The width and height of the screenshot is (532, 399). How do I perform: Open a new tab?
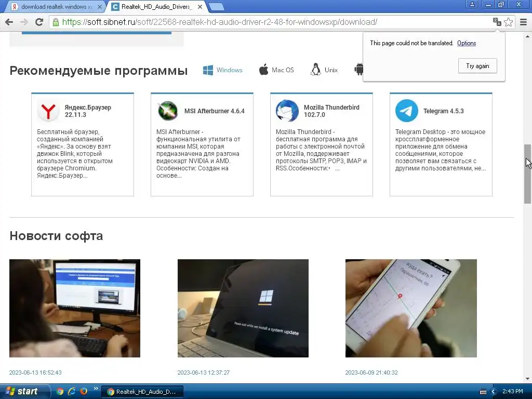tap(216, 7)
